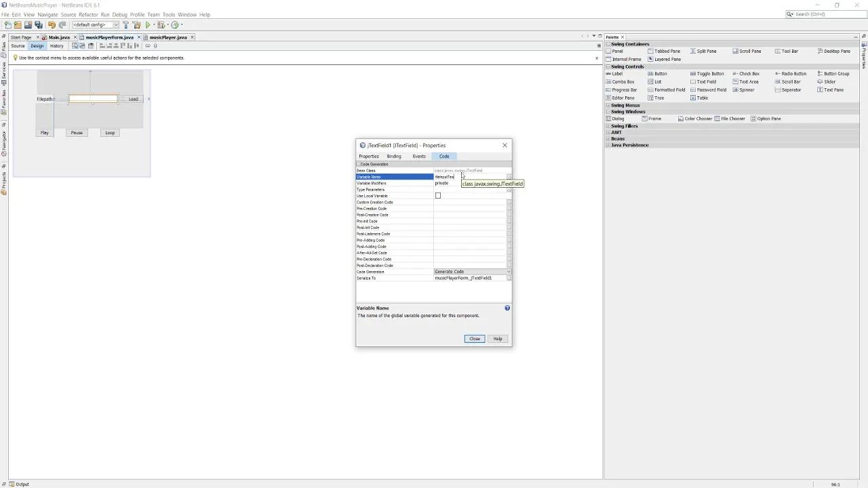Image resolution: width=868 pixels, height=488 pixels.
Task: Select the Combo Box palette component
Action: (x=621, y=81)
